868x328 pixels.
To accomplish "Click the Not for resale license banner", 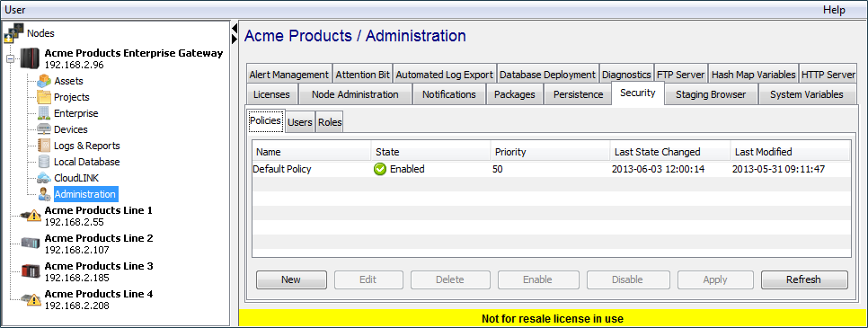I will pos(553,319).
